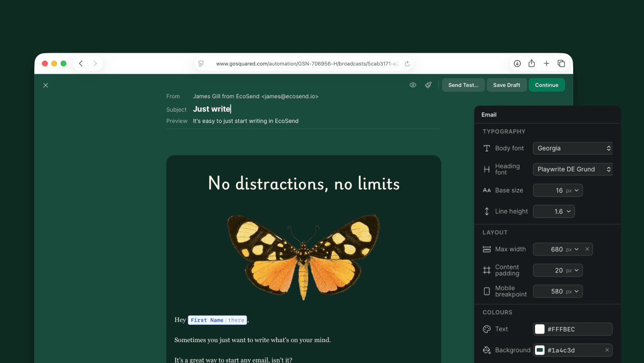
Task: Open the Heading font Playwrite dropdown
Action: point(573,169)
